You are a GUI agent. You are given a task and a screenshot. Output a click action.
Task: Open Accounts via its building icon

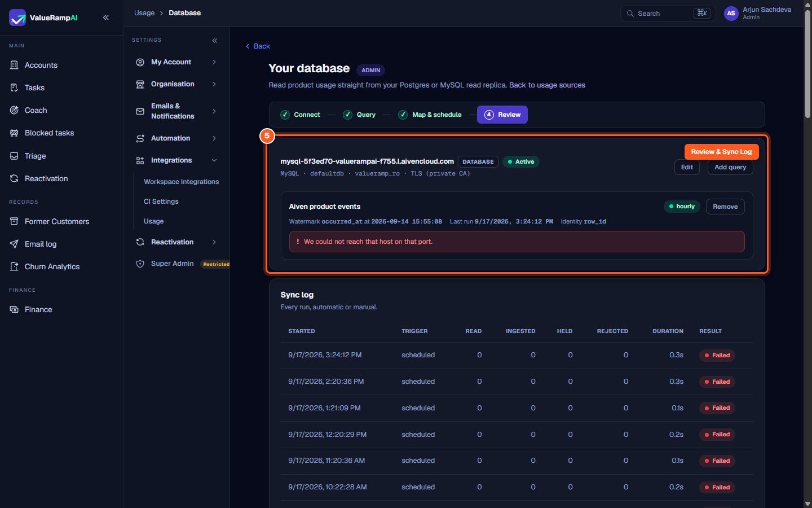[14, 65]
